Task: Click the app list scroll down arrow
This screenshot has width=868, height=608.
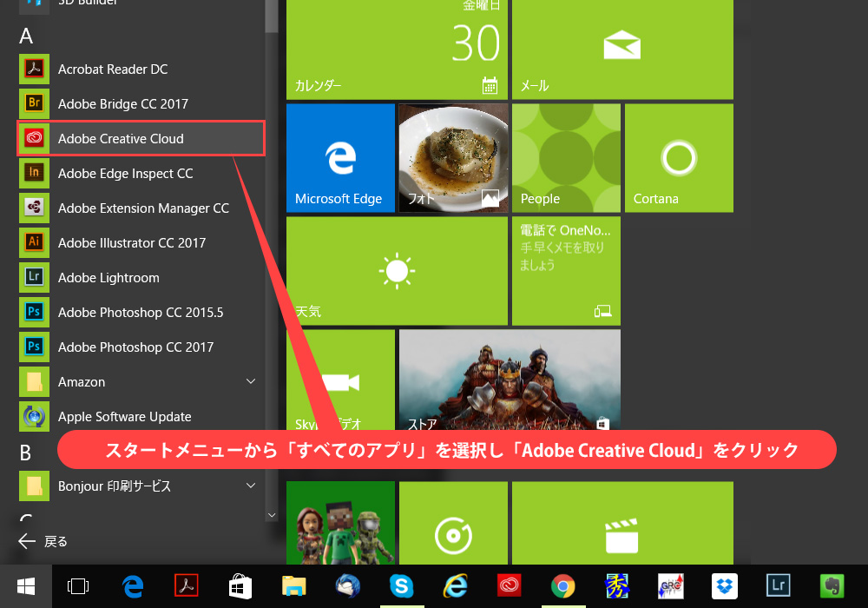Action: [x=272, y=515]
